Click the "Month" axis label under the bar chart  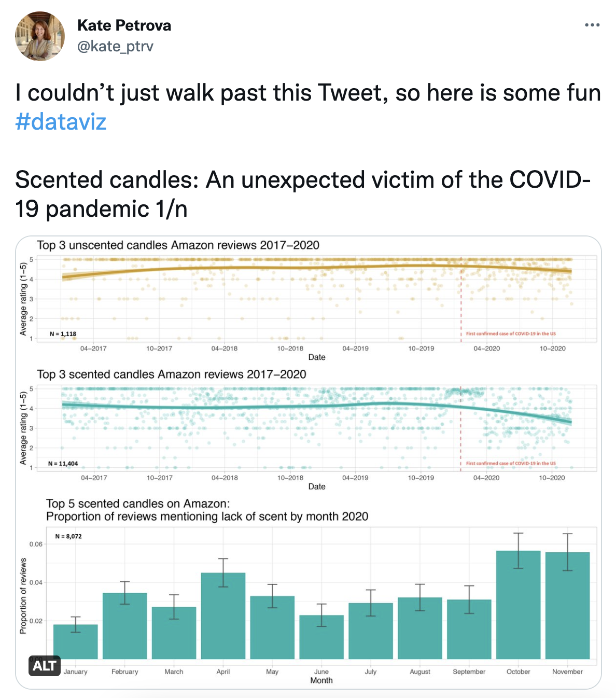[x=321, y=680]
